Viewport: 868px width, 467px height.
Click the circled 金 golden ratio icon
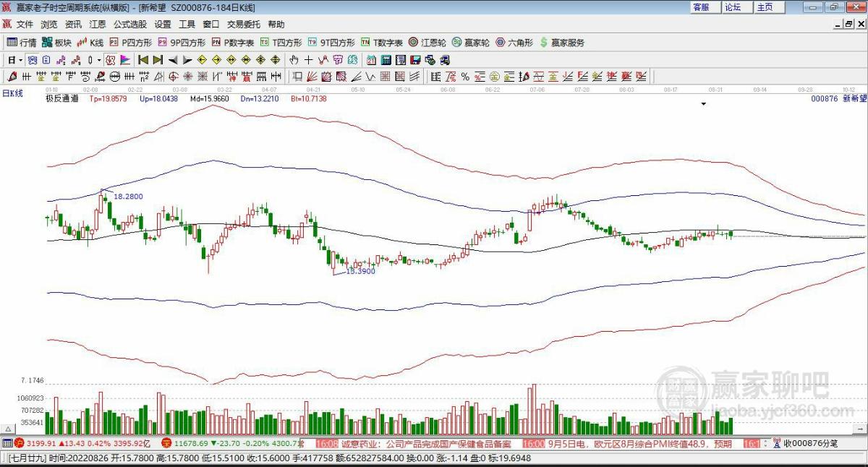(494, 76)
